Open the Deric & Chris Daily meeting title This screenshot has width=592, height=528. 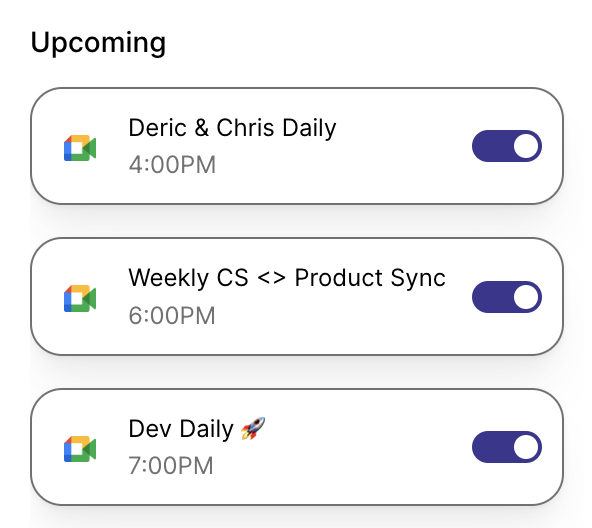[x=232, y=128]
